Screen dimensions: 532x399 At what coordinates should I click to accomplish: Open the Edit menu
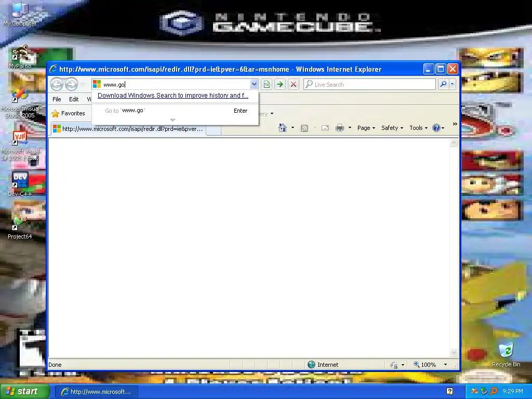click(74, 99)
